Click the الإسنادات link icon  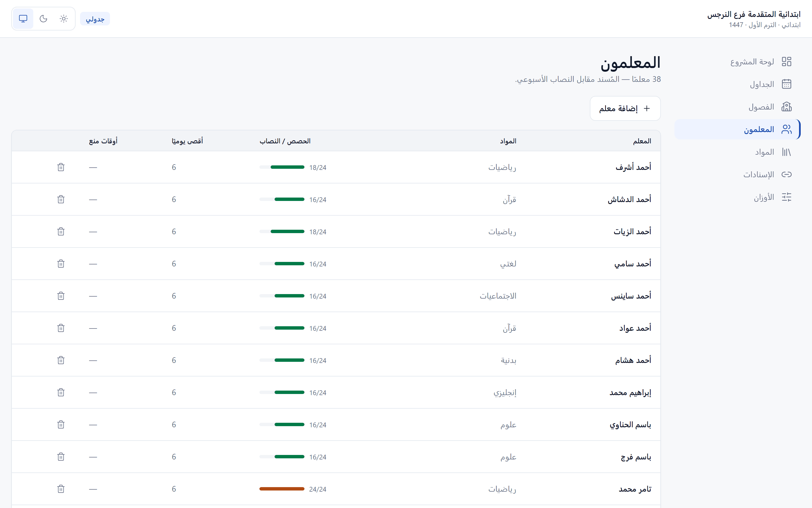(x=787, y=174)
